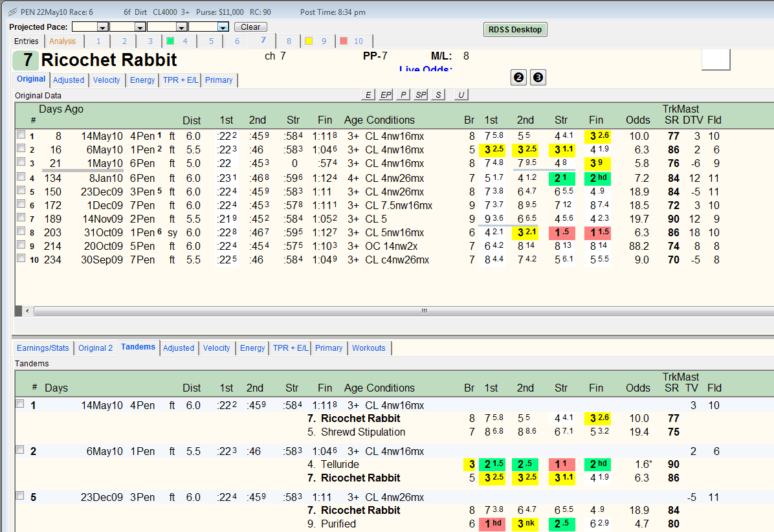Click the EP running style filter button
Screen dimensions: 774x532
[386, 94]
